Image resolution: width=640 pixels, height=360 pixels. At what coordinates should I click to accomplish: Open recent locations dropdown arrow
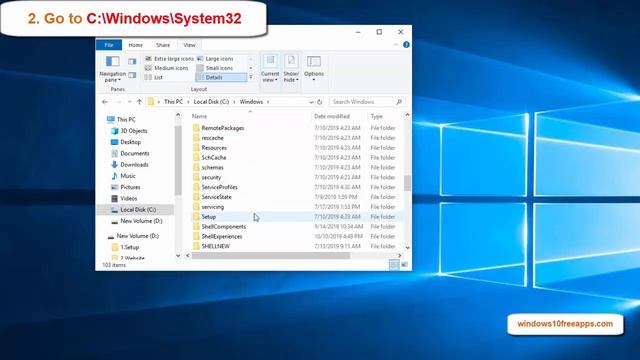coord(129,102)
